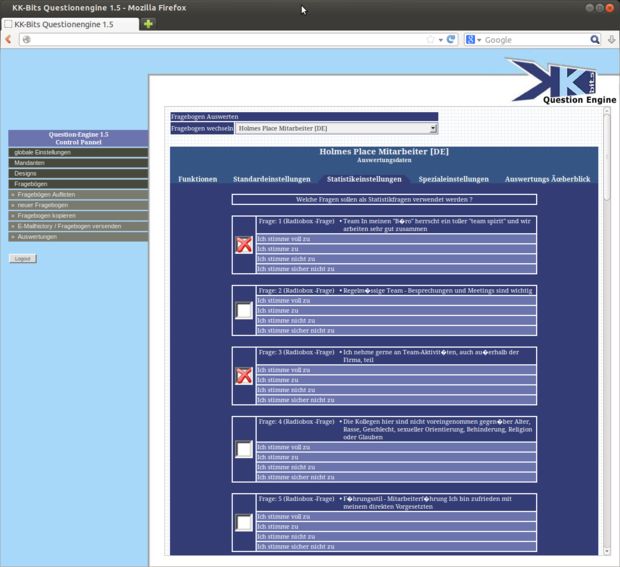The width and height of the screenshot is (620, 567).
Task: Uncheck statistics checkbox for Frage 3
Action: 244,376
